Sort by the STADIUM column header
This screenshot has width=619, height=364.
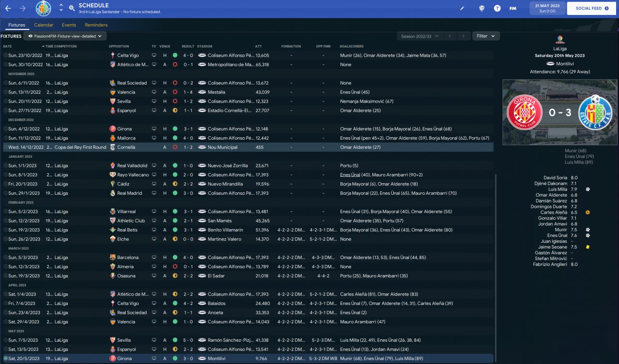pos(205,46)
